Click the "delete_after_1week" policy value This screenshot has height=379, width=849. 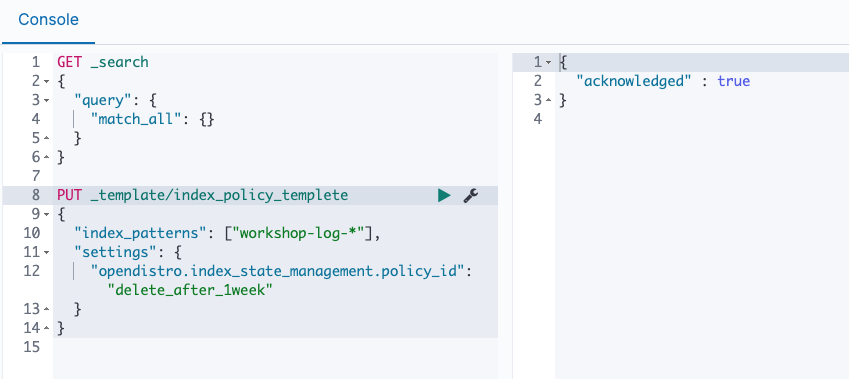190,290
